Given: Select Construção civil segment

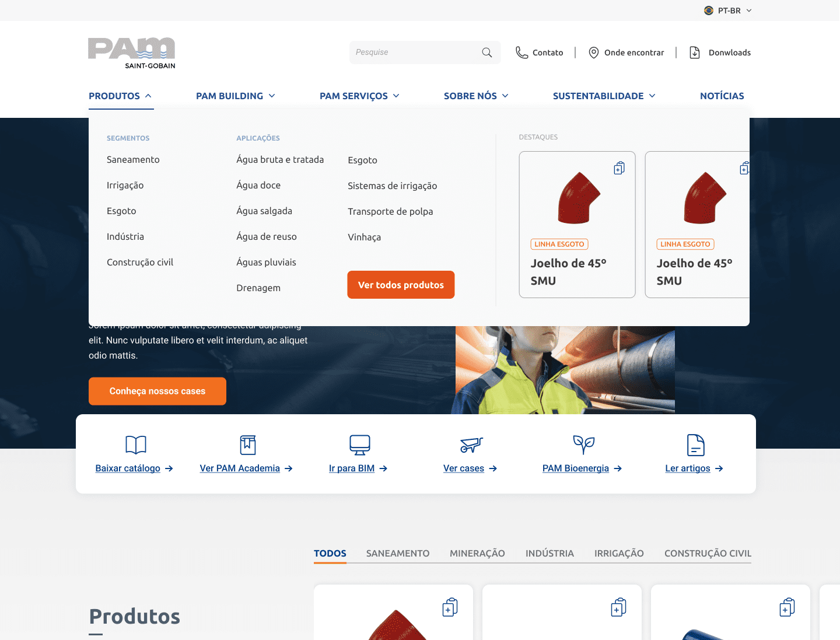Looking at the screenshot, I should [140, 262].
